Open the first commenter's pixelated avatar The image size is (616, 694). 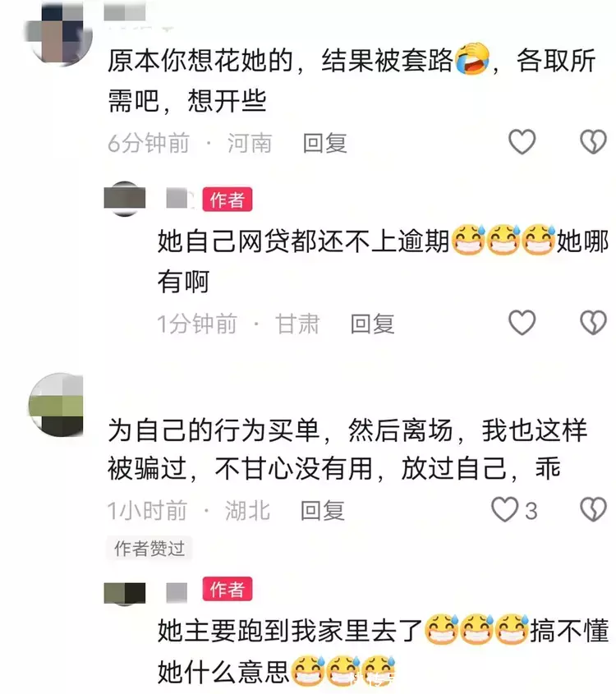point(59,34)
